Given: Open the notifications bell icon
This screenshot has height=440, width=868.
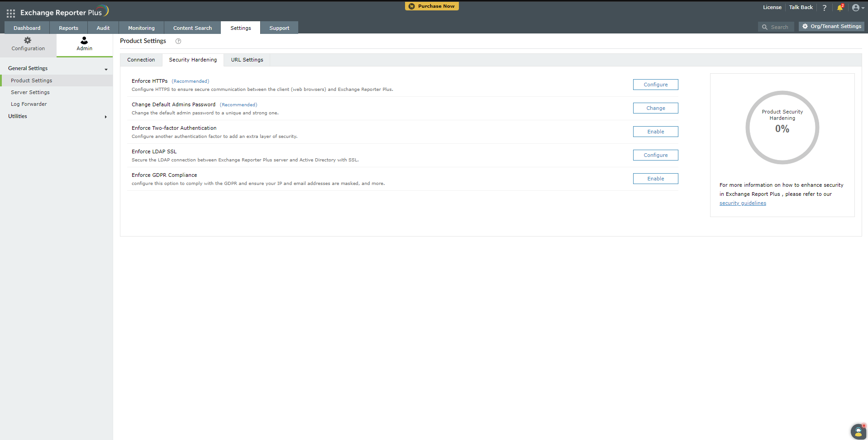Looking at the screenshot, I should pyautogui.click(x=840, y=8).
